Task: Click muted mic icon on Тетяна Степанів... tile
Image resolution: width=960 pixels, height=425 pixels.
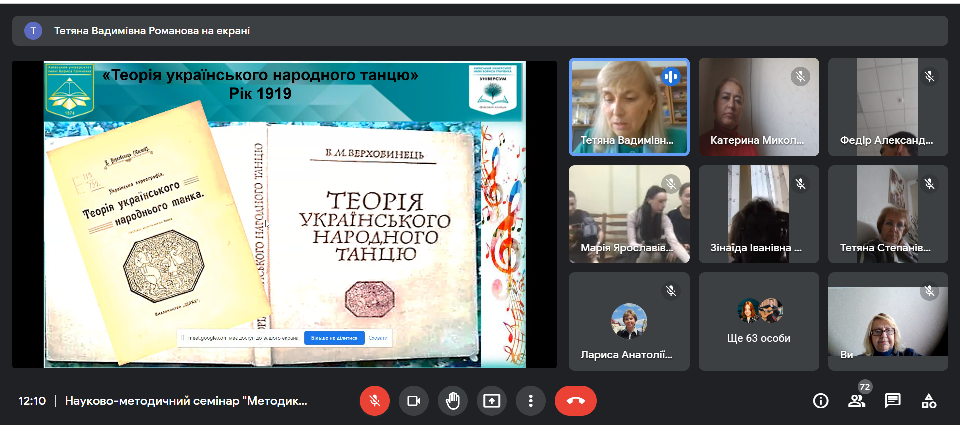Action: tap(929, 184)
